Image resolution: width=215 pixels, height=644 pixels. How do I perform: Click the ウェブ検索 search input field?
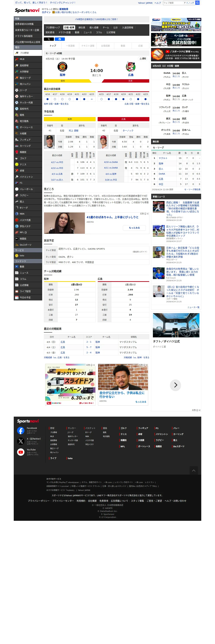click(173, 3)
